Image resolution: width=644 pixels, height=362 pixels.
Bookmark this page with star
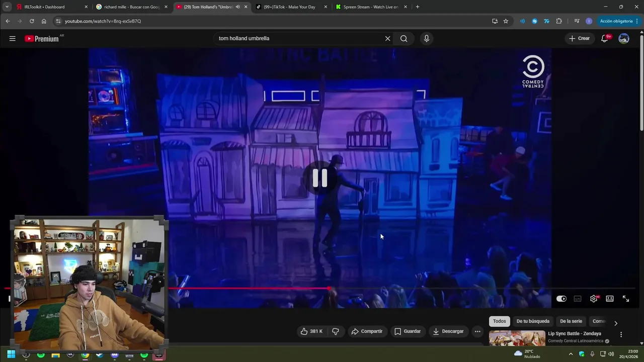coord(506,21)
